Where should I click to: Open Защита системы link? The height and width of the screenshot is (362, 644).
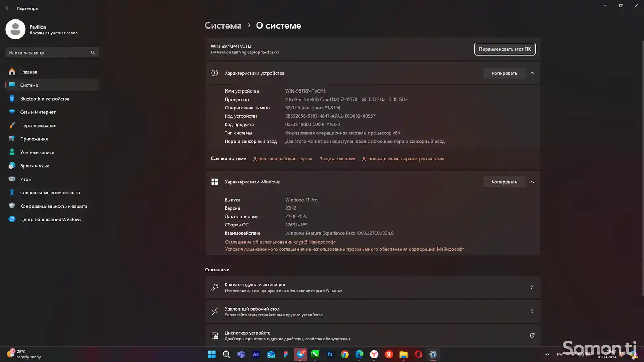[x=337, y=159]
